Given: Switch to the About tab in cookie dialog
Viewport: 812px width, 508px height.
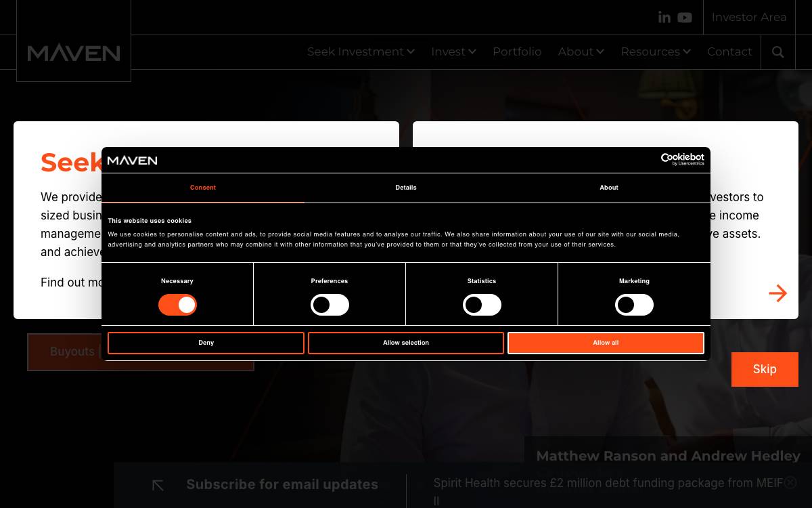Looking at the screenshot, I should coord(609,188).
